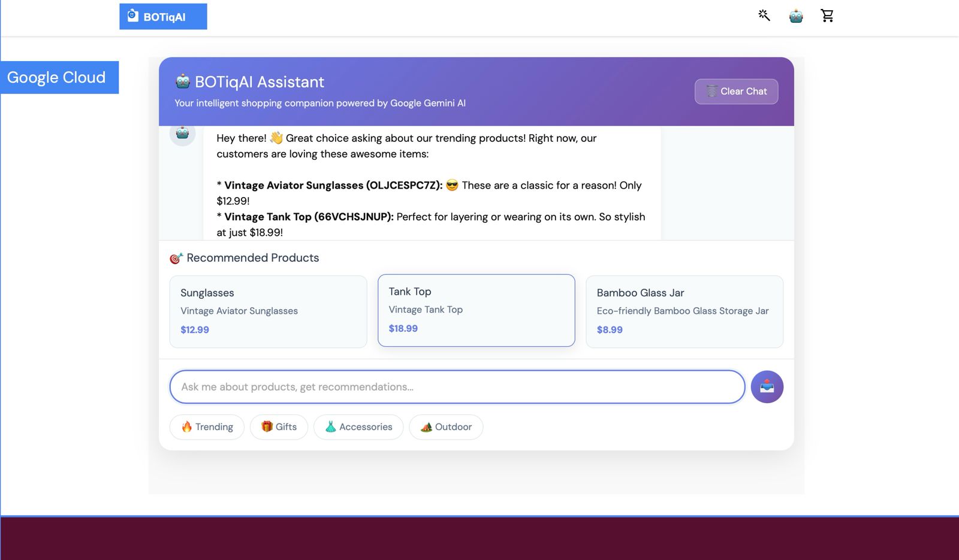Click the Google Cloud label
Image resolution: width=959 pixels, height=560 pixels.
59,77
